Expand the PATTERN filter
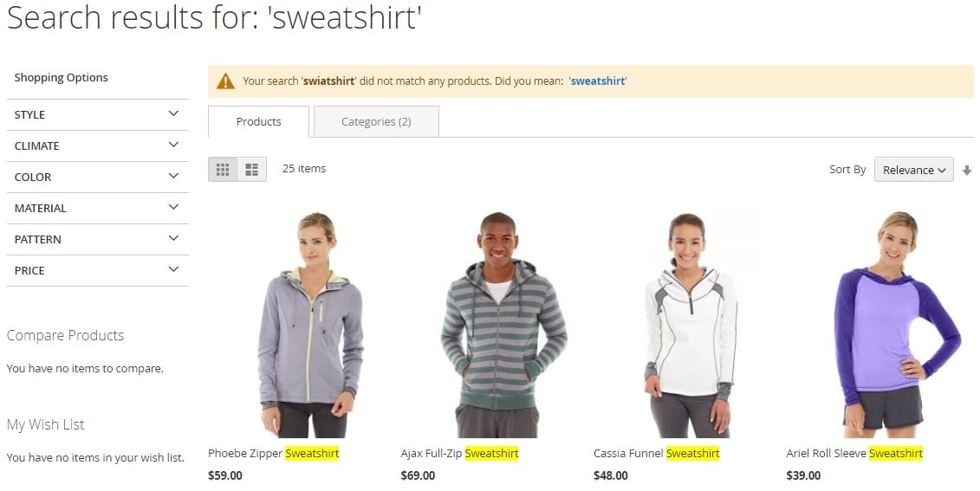The width and height of the screenshot is (980, 491). click(x=98, y=240)
